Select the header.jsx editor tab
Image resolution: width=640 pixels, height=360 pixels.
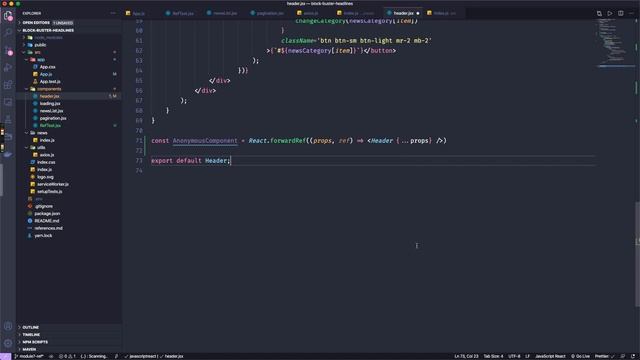403,13
